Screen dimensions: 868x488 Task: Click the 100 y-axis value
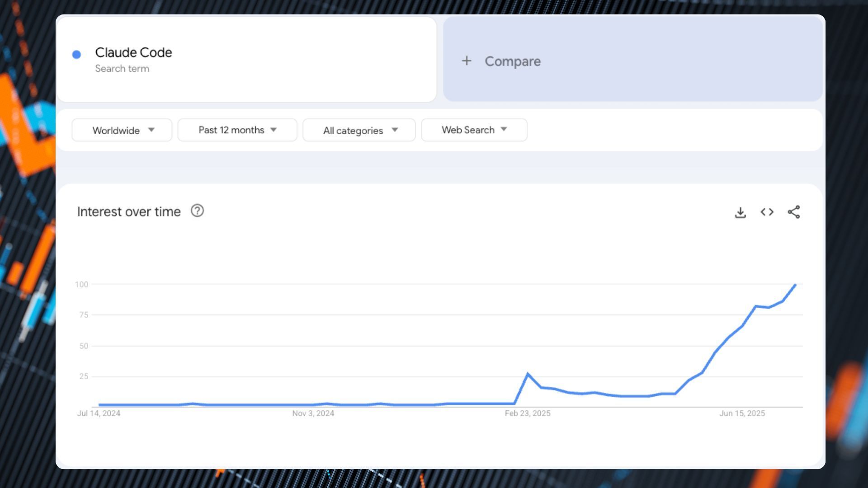point(82,284)
